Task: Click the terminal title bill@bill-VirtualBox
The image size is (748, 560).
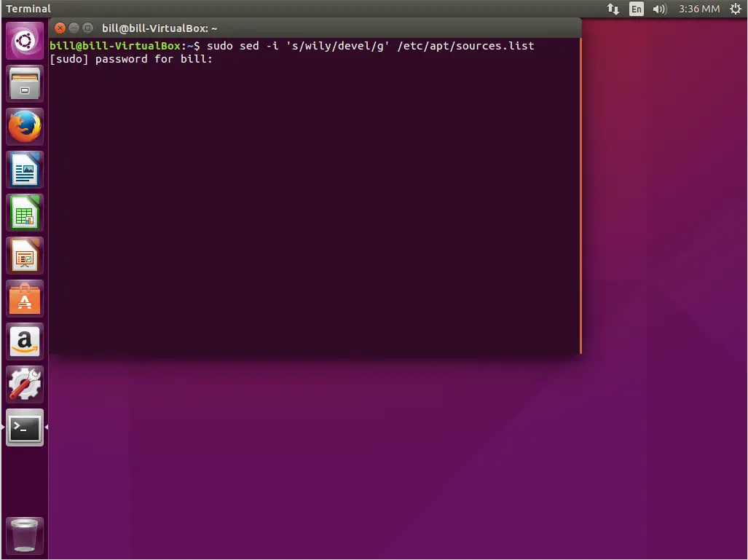Action: (x=160, y=28)
